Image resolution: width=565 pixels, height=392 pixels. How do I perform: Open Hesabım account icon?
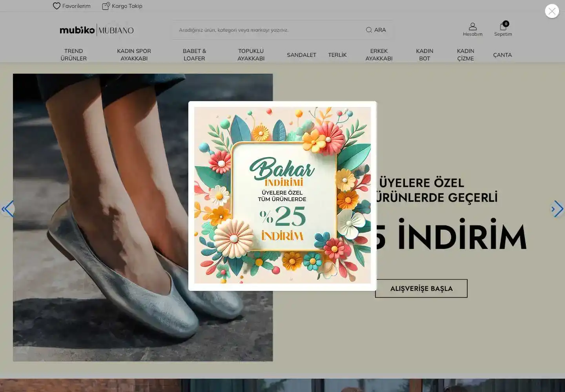(473, 26)
